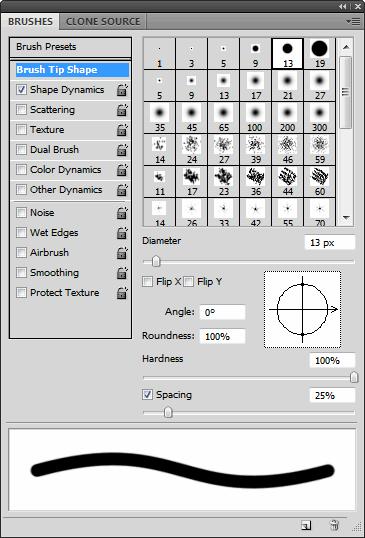
Task: Click the lock icon next to Dual Brush
Action: pyautogui.click(x=122, y=150)
